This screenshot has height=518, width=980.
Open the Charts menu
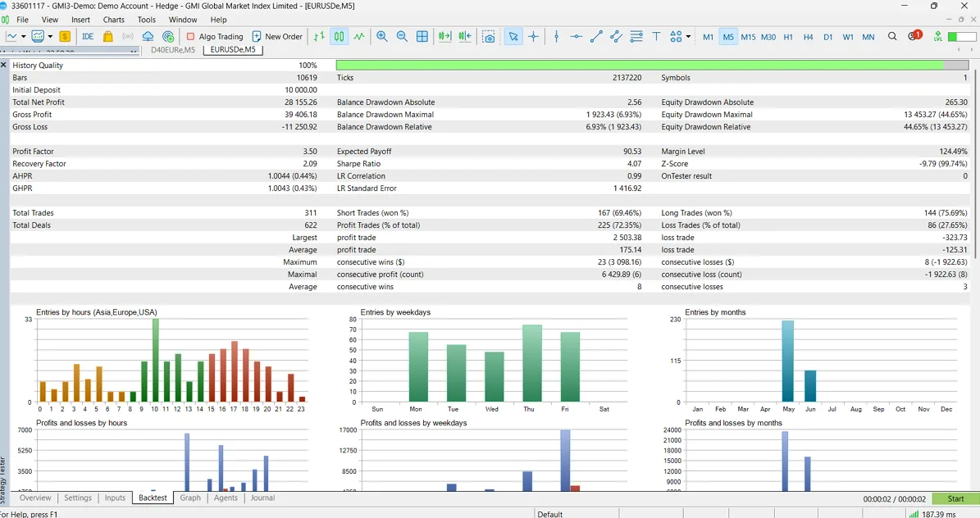coord(114,20)
